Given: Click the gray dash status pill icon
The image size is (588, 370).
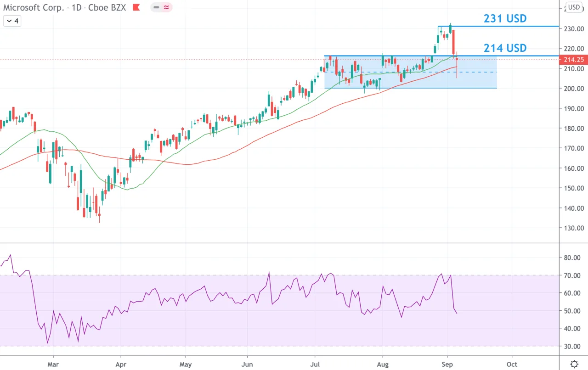Looking at the screenshot, I should point(157,7).
